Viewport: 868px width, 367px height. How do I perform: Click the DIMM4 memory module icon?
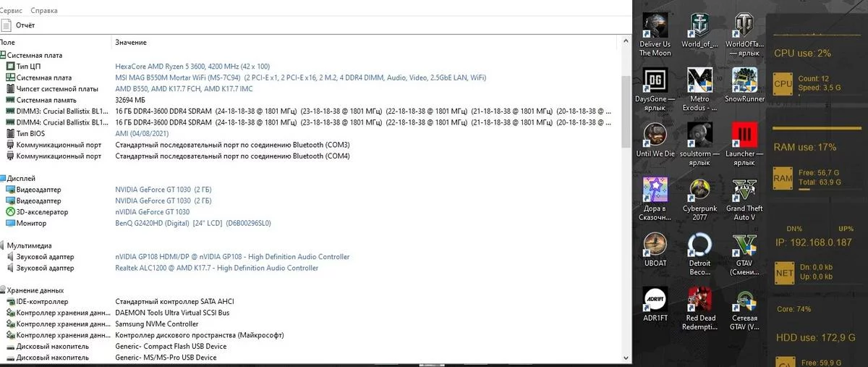[10, 122]
